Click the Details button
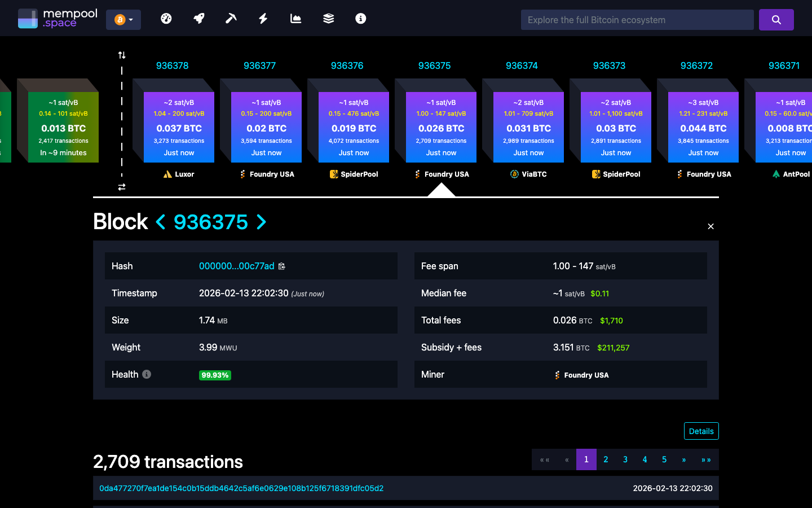 [x=701, y=431]
